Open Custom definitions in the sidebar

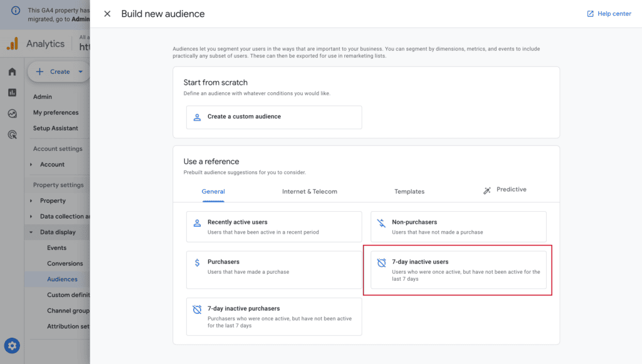68,295
